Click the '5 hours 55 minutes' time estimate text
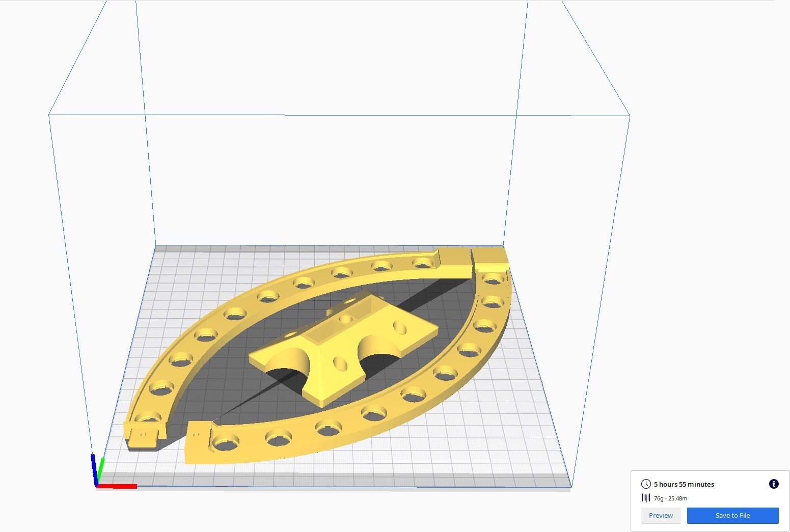This screenshot has height=532, width=790. point(684,484)
